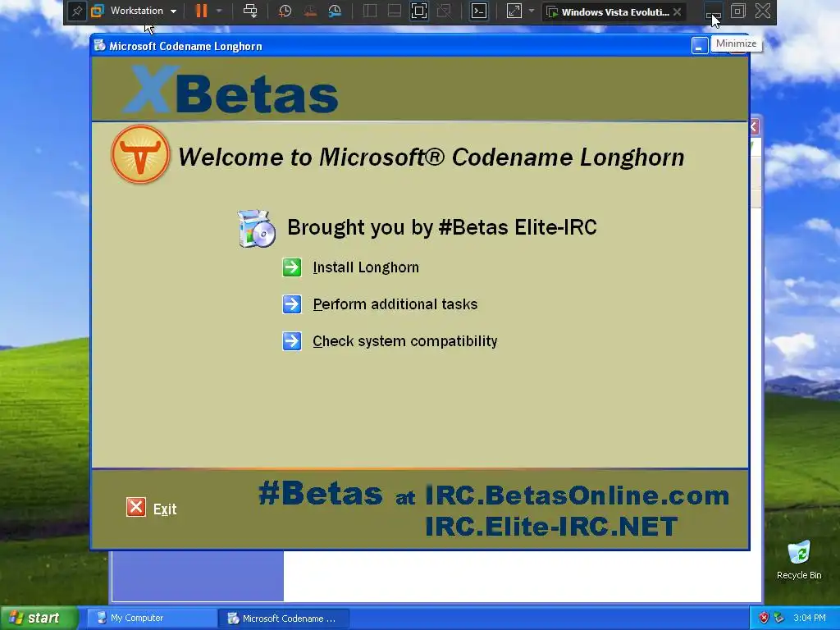This screenshot has height=630, width=840.
Task: Click the IRC.BetasOnline.com text
Action: (x=577, y=495)
